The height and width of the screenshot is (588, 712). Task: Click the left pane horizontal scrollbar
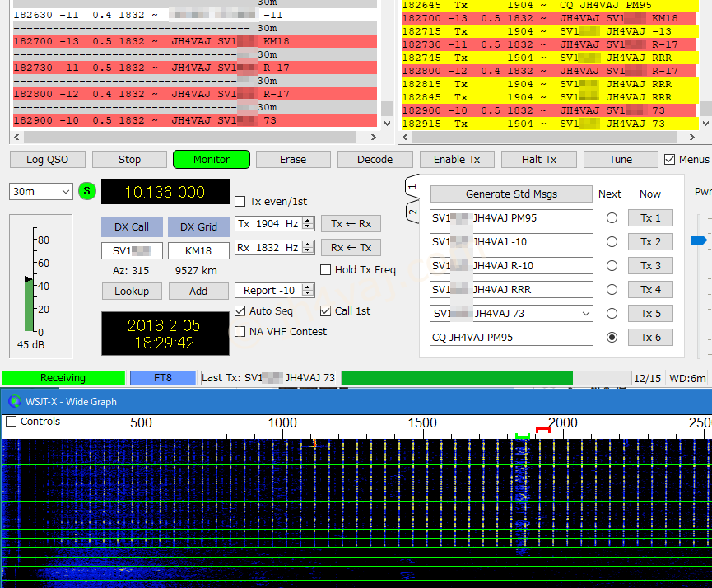[x=189, y=137]
